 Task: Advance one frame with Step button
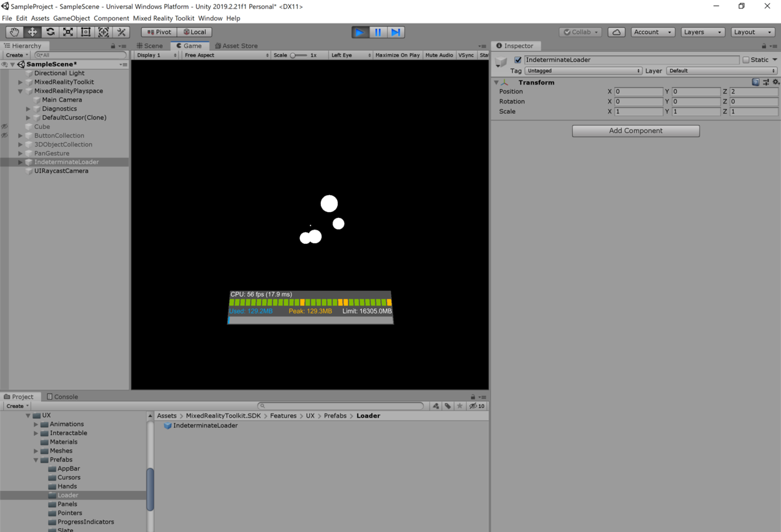(396, 32)
